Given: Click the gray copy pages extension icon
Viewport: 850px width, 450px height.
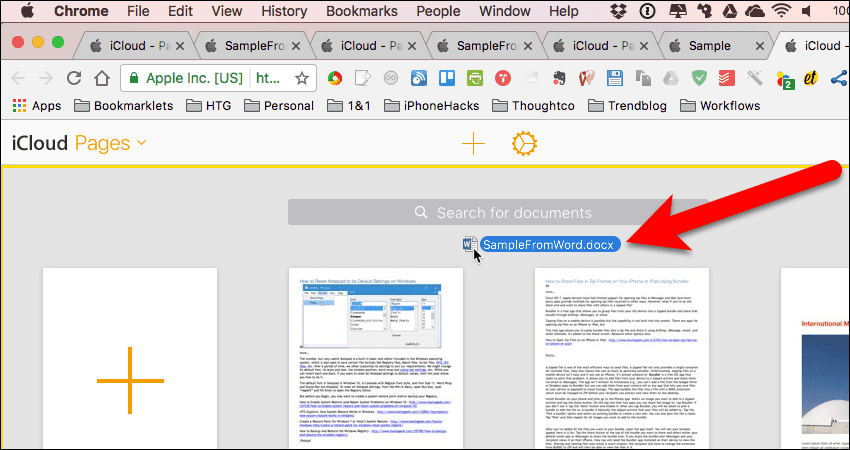Looking at the screenshot, I should (643, 79).
